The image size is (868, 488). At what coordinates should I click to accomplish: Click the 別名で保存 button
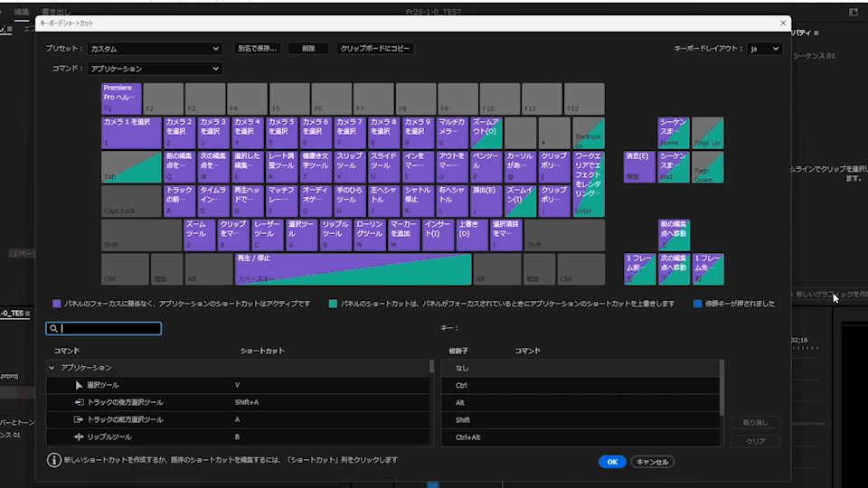[257, 49]
